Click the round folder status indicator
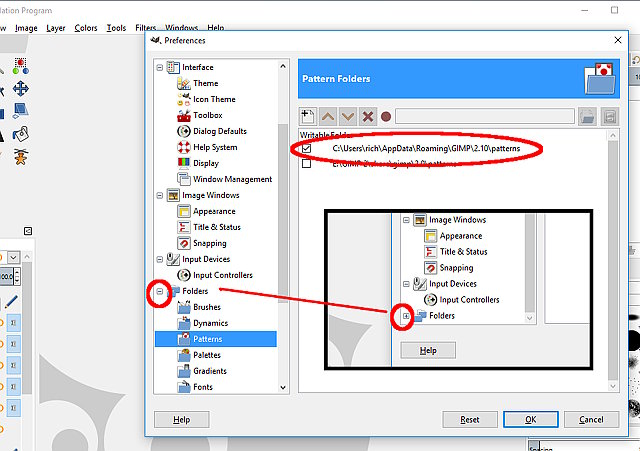The width and height of the screenshot is (640, 451). click(x=386, y=117)
